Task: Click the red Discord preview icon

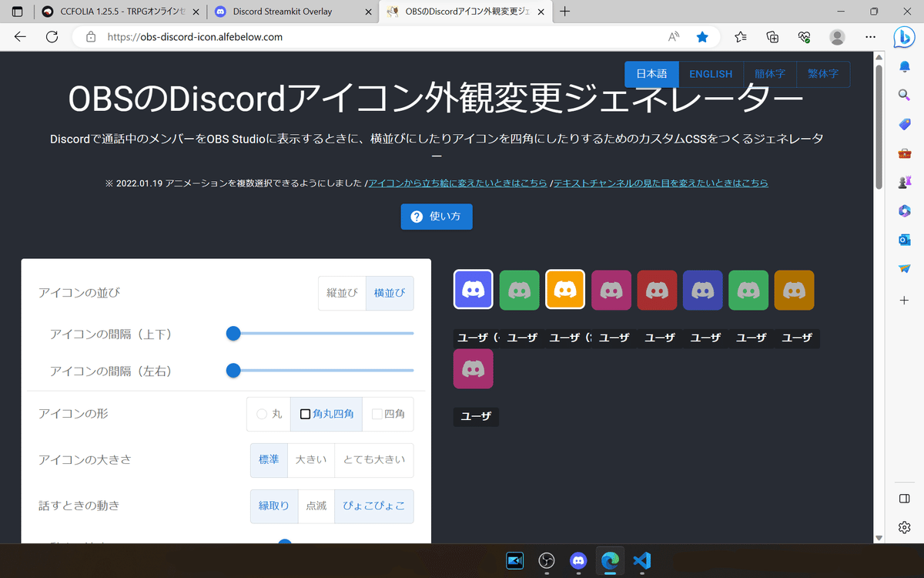Action: [x=657, y=290]
